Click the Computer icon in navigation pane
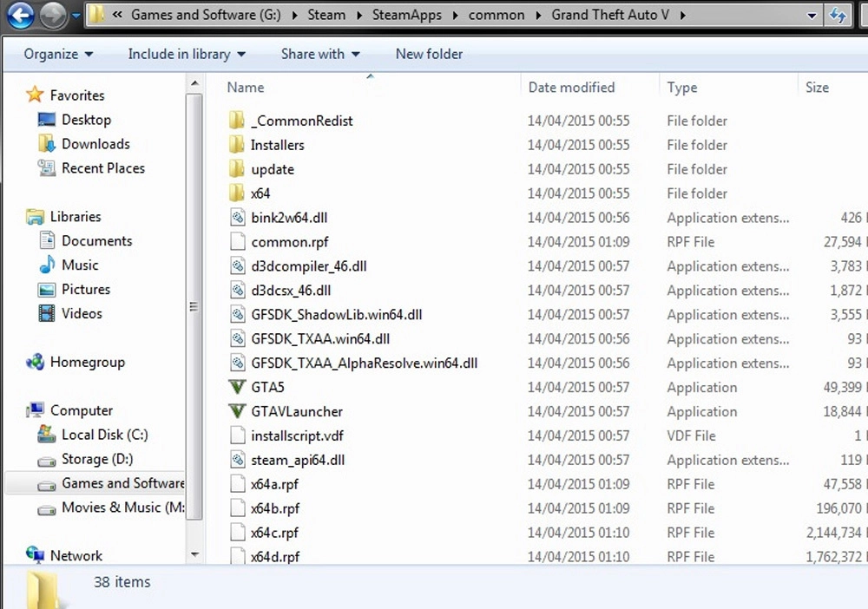Image resolution: width=868 pixels, height=609 pixels. pyautogui.click(x=35, y=409)
